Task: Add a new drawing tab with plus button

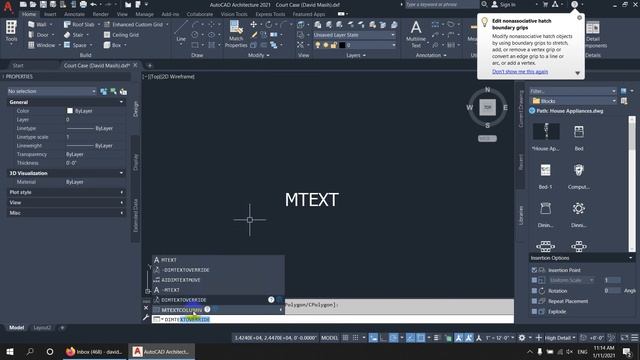Action: 149,65
